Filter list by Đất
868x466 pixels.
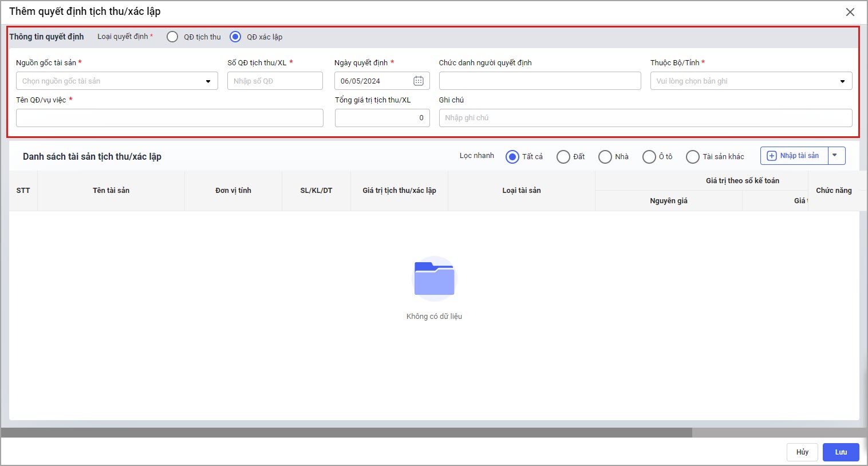(563, 157)
